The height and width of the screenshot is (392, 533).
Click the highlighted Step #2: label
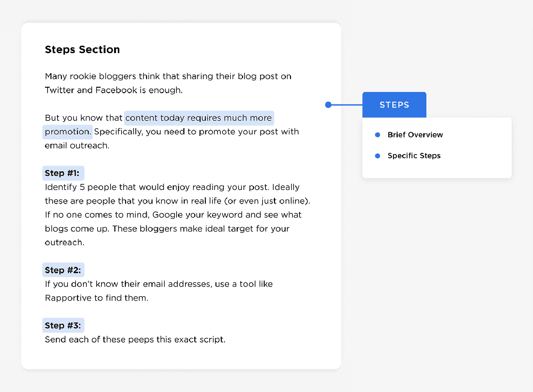[63, 270]
